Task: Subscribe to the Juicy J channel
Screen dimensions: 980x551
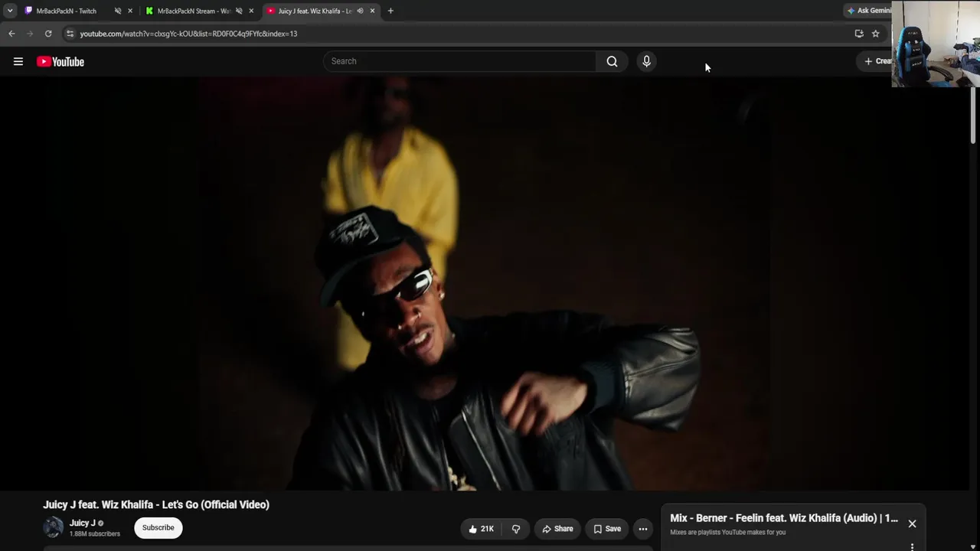Action: (x=158, y=528)
